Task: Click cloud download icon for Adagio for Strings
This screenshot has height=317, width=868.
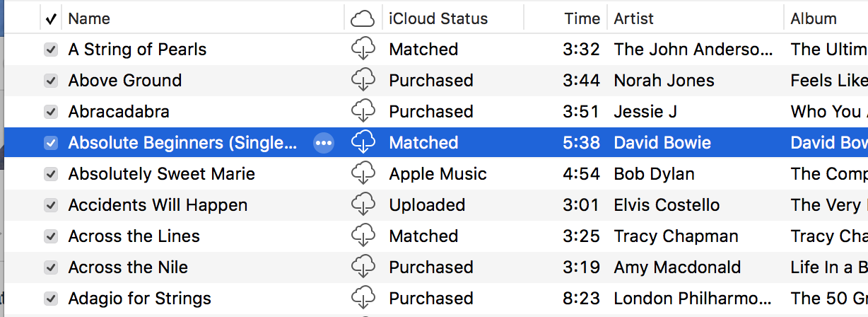Action: tap(363, 299)
